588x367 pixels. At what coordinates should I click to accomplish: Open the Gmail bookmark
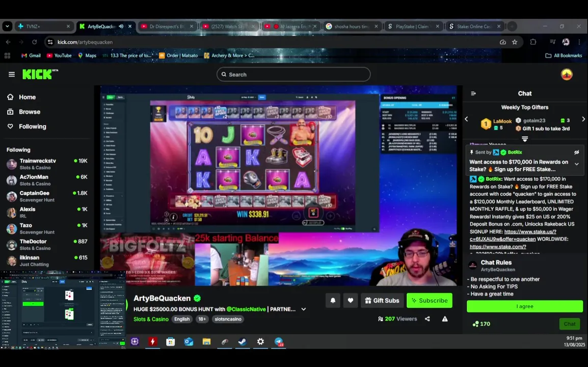[31, 56]
